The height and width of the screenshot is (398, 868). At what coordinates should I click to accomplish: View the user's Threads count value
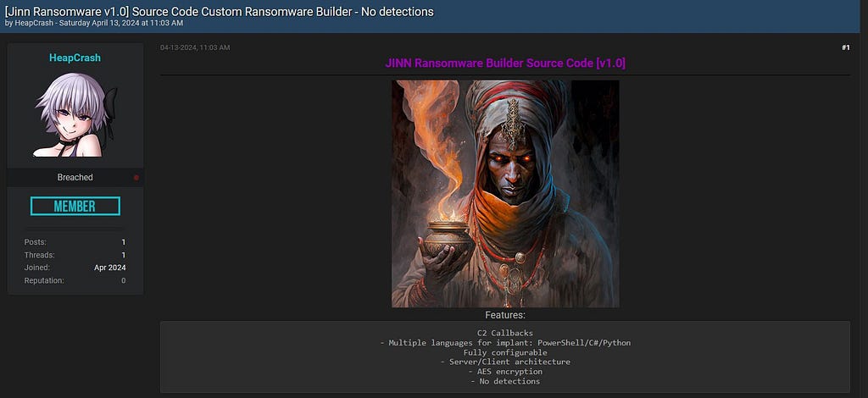pos(124,255)
